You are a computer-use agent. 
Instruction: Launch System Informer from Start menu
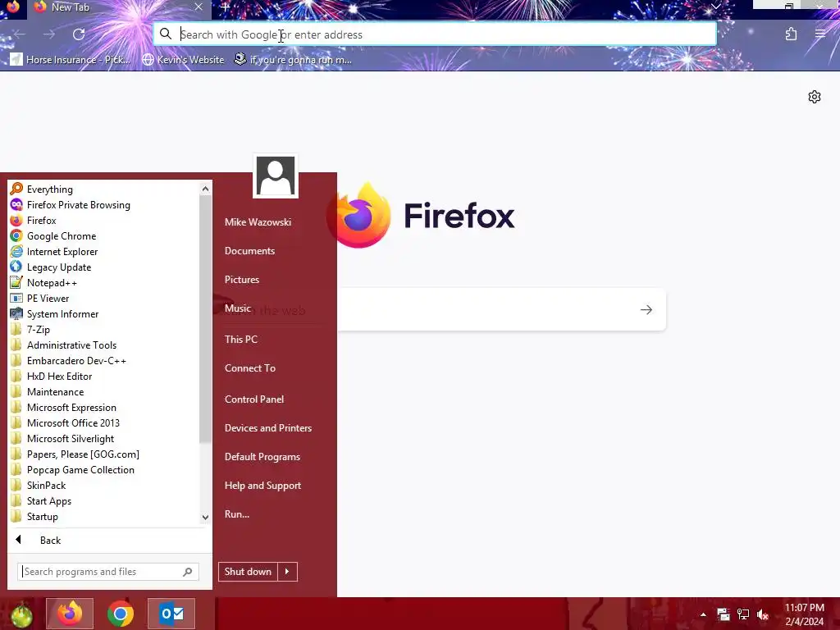point(62,313)
